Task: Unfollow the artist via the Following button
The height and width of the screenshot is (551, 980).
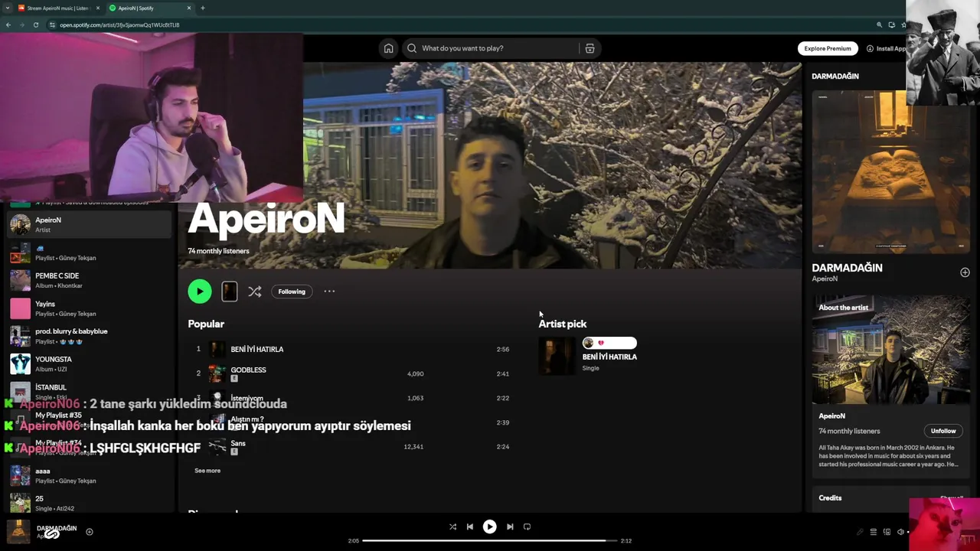Action: click(292, 292)
